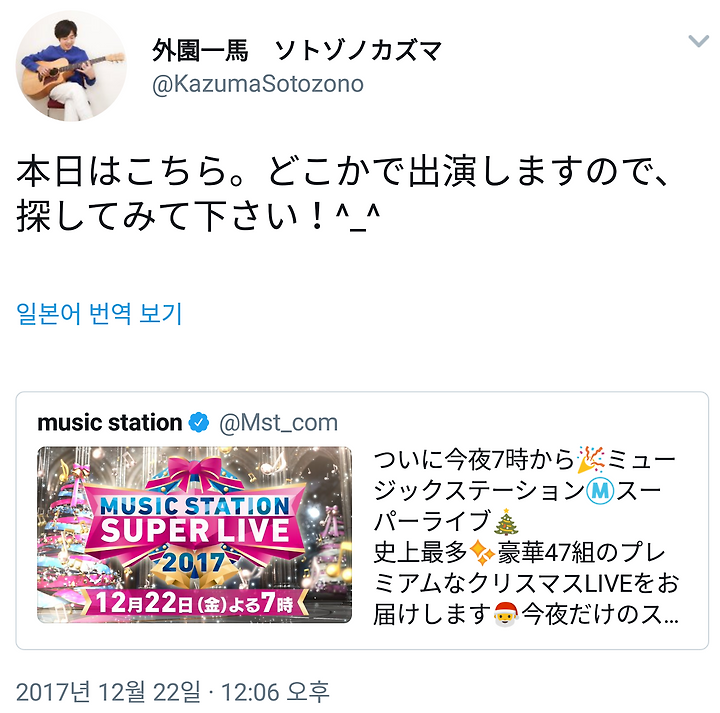The image size is (720, 713).
Task: Click the blue circled M emoji
Action: [x=600, y=491]
